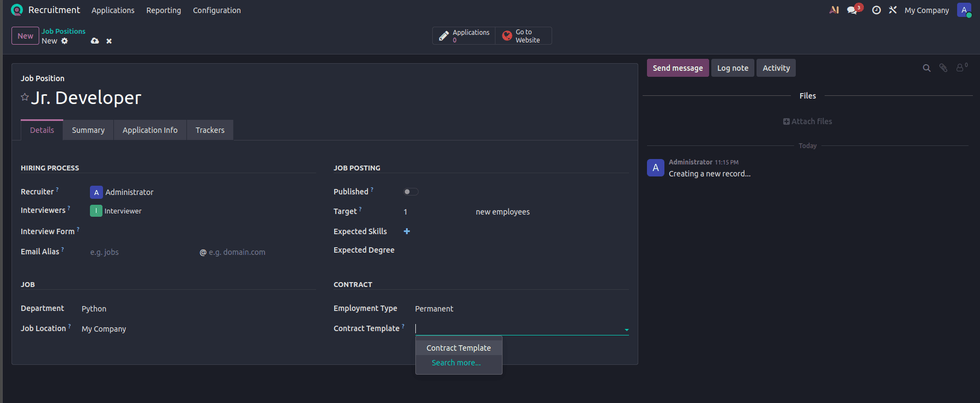
Task: Toggle the Published switch
Action: coord(410,192)
